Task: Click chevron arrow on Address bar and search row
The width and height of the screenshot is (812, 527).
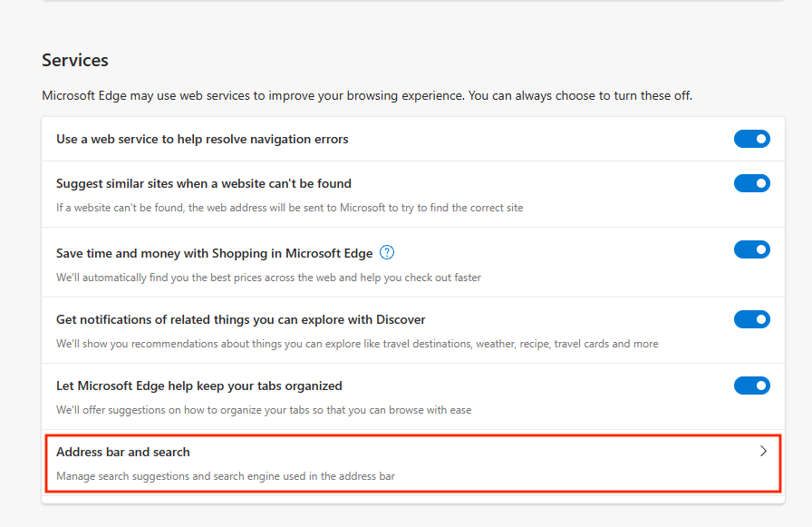Action: (x=763, y=451)
